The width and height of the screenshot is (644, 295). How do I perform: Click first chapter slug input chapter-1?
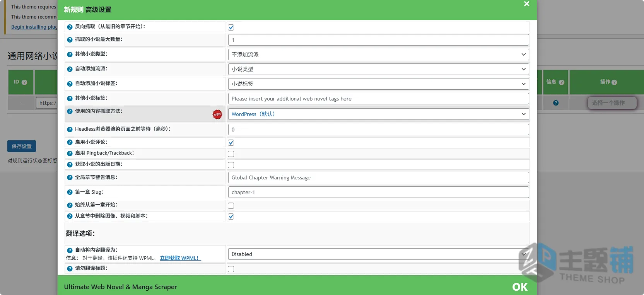pos(378,192)
